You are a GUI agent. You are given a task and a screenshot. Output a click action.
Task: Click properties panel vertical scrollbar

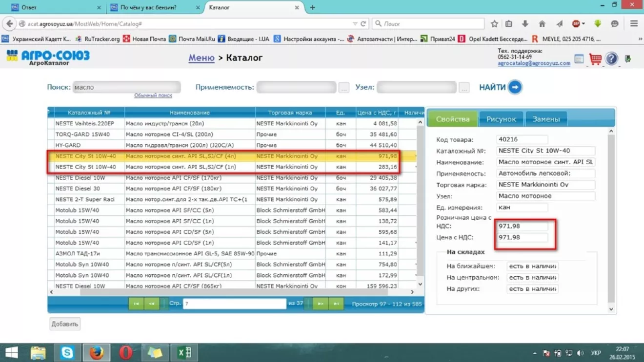(x=611, y=219)
